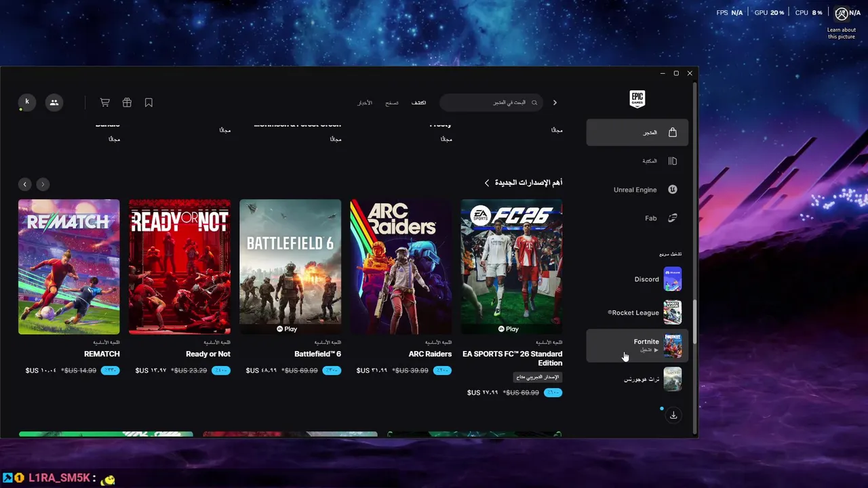
Task: Click the CPU 8% overlay readout
Action: click(808, 13)
